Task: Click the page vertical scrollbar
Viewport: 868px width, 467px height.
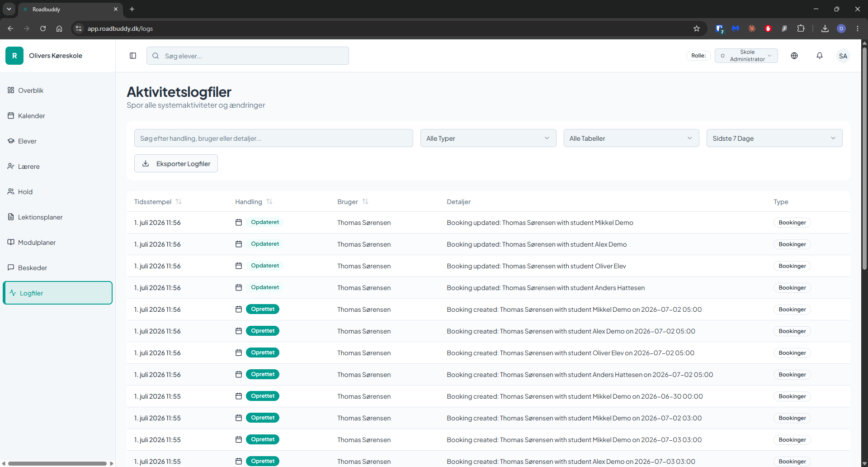Action: coord(864,158)
